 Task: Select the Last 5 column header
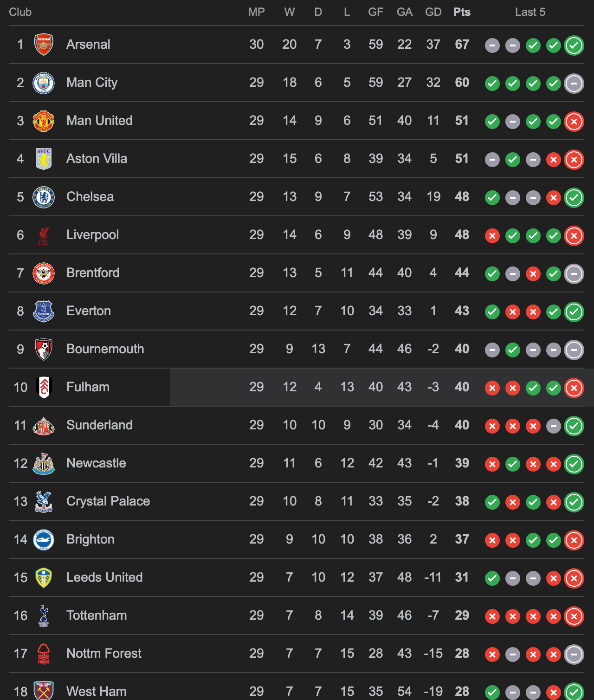(x=530, y=13)
